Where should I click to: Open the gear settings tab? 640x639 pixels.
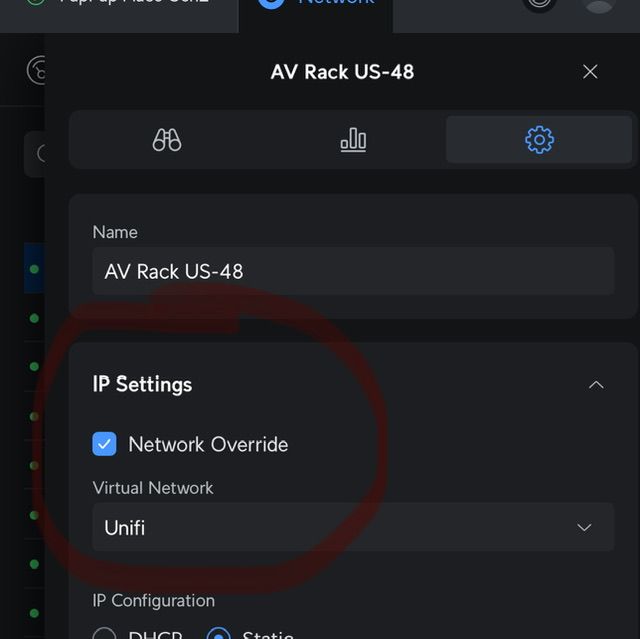point(539,140)
